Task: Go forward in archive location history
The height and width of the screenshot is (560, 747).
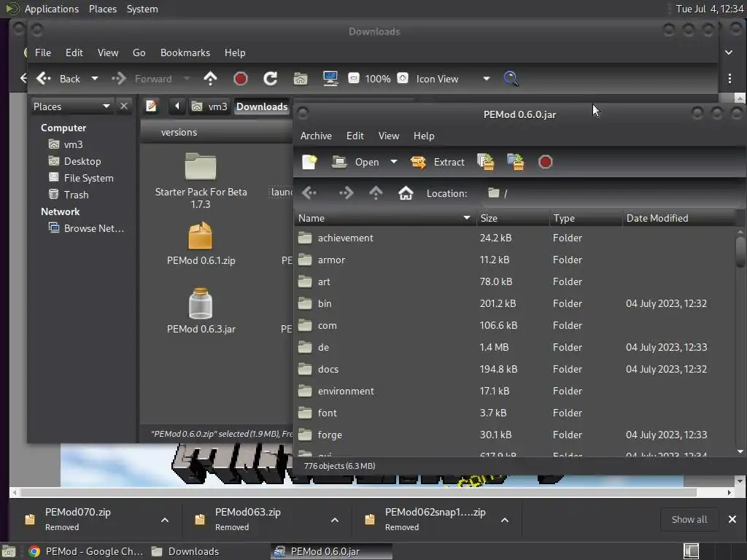Action: point(347,192)
